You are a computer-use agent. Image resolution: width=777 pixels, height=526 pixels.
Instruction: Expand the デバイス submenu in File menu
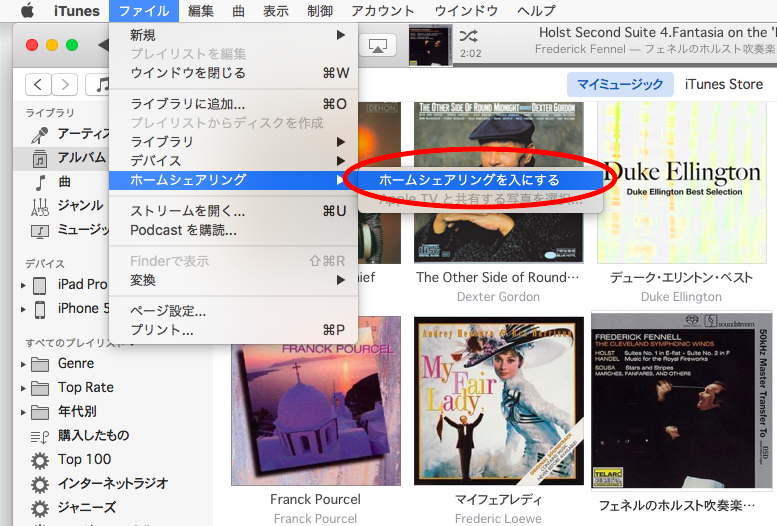tap(233, 161)
